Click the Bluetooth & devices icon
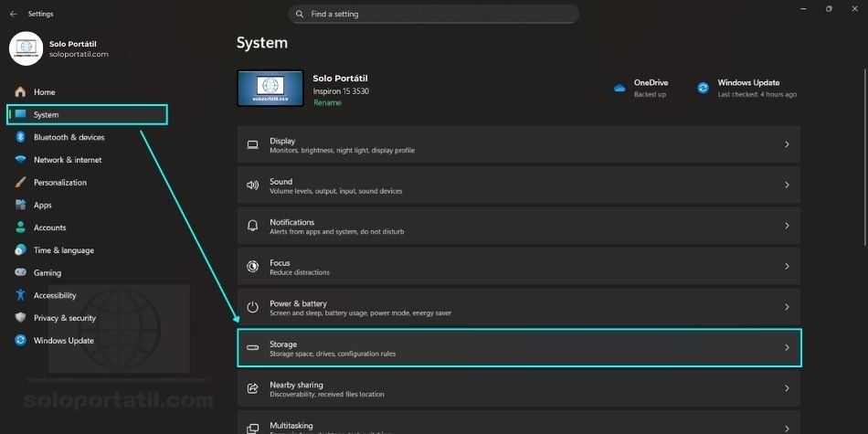 20,137
